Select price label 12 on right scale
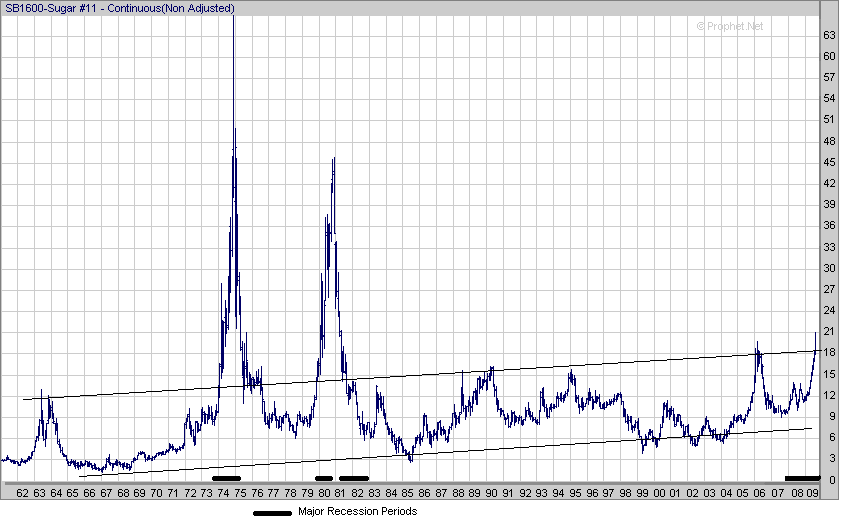The width and height of the screenshot is (854, 525). coord(829,395)
